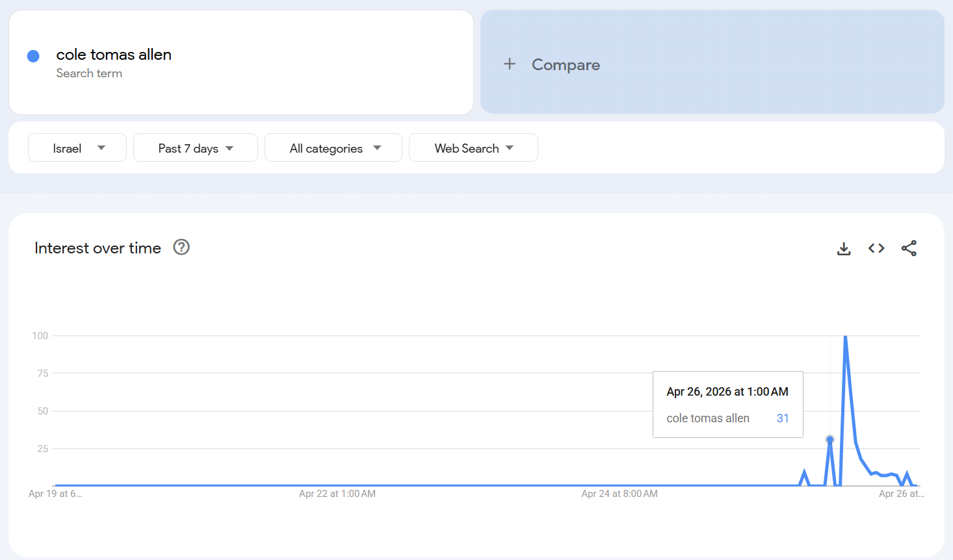Click 'cole tomas allen' label in tooltip
The height and width of the screenshot is (560, 953).
click(708, 418)
